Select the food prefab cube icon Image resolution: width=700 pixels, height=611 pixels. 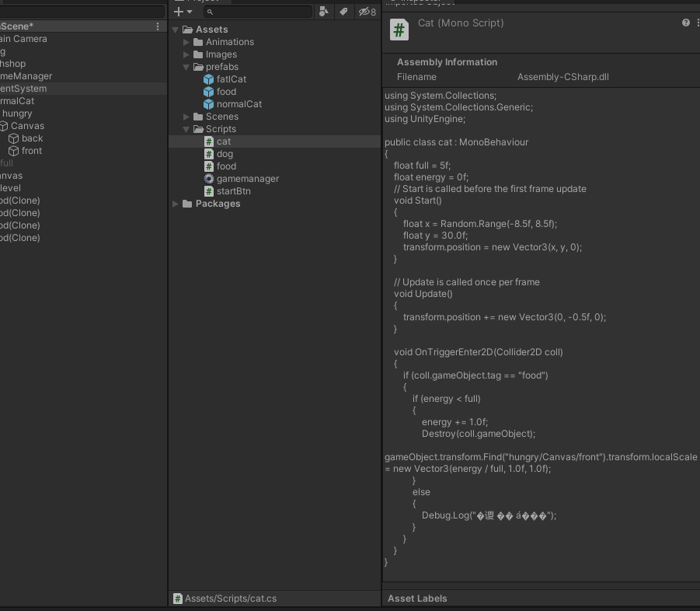208,92
